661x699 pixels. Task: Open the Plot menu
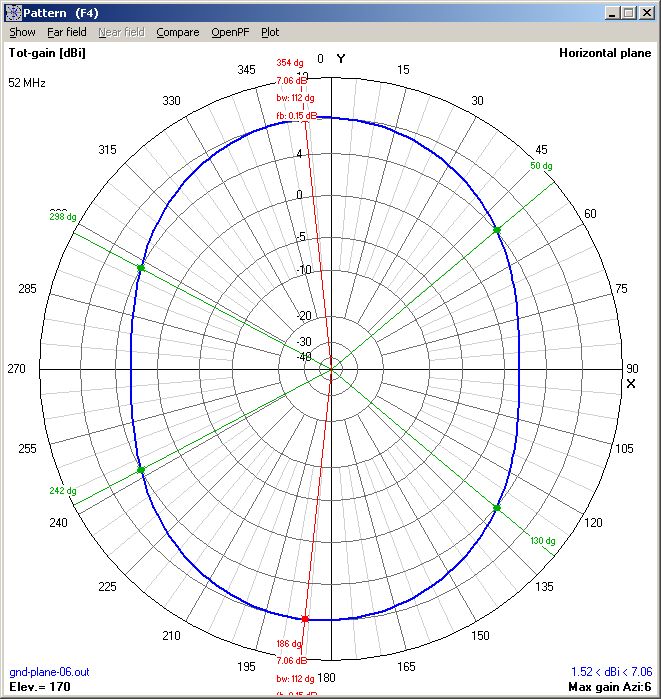(x=270, y=32)
